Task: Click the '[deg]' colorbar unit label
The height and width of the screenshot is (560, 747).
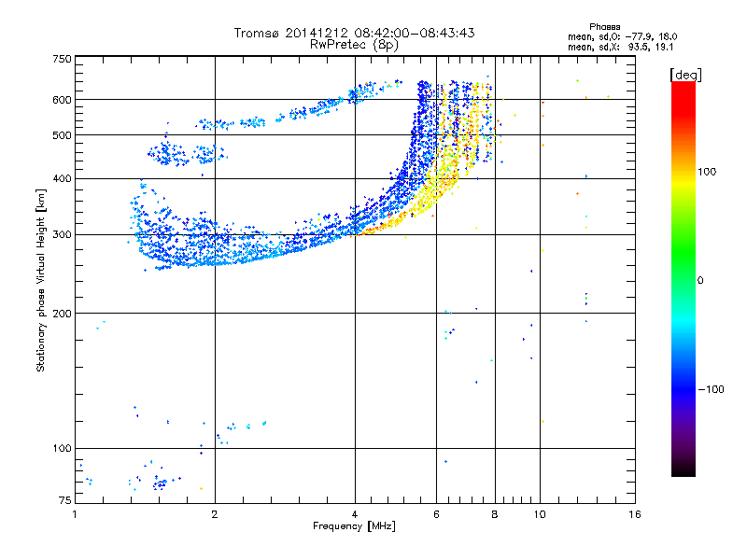Action: [685, 75]
